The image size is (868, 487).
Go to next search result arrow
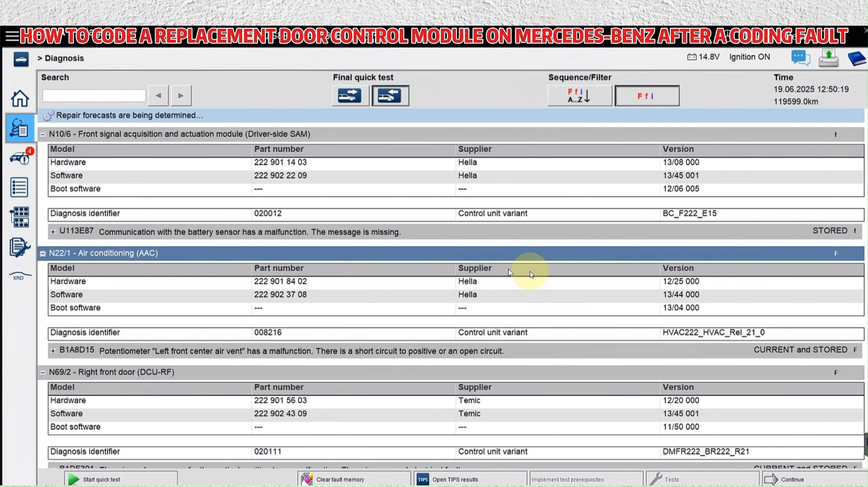point(181,96)
